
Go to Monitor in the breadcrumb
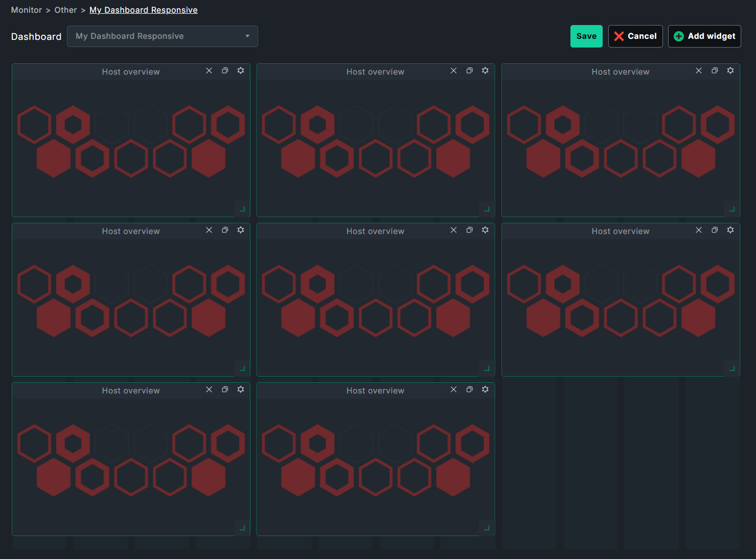[x=27, y=10]
